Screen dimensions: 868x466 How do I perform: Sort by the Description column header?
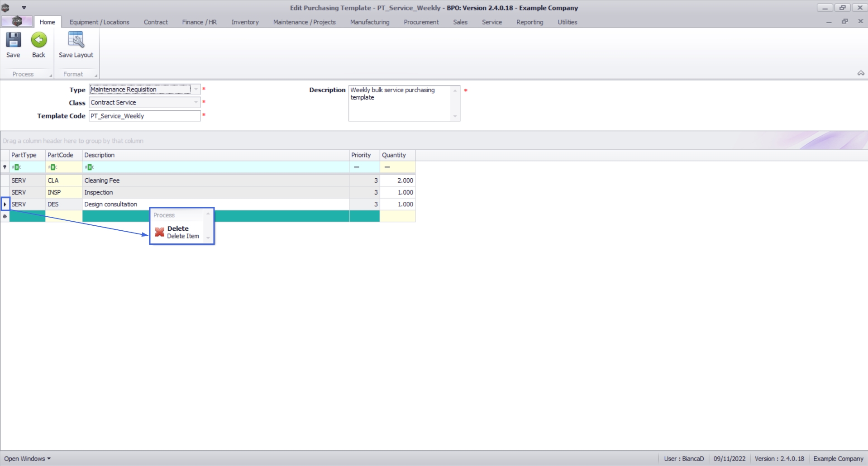pyautogui.click(x=215, y=155)
